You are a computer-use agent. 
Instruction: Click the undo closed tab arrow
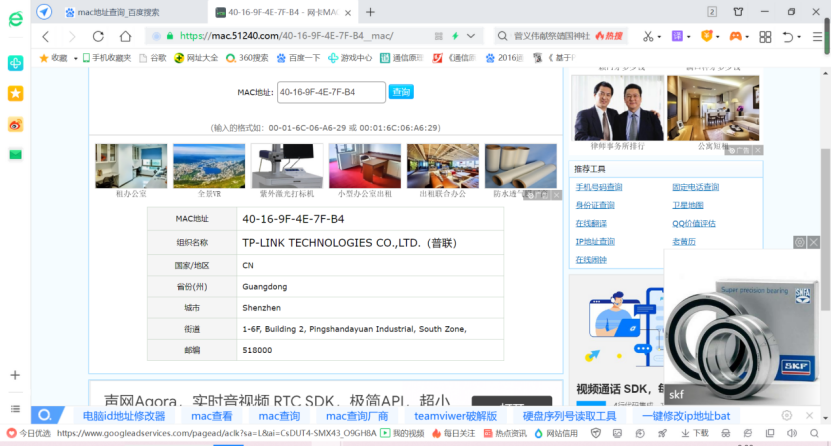[x=788, y=37]
